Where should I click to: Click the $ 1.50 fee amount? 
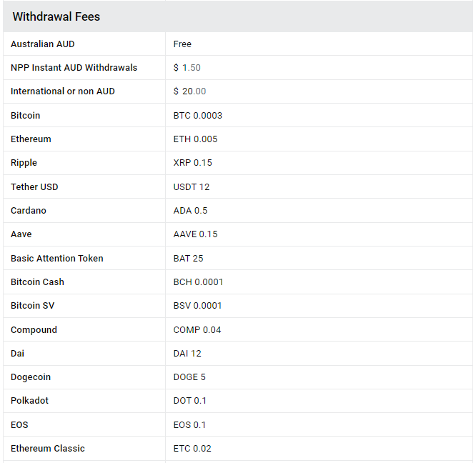click(x=187, y=68)
